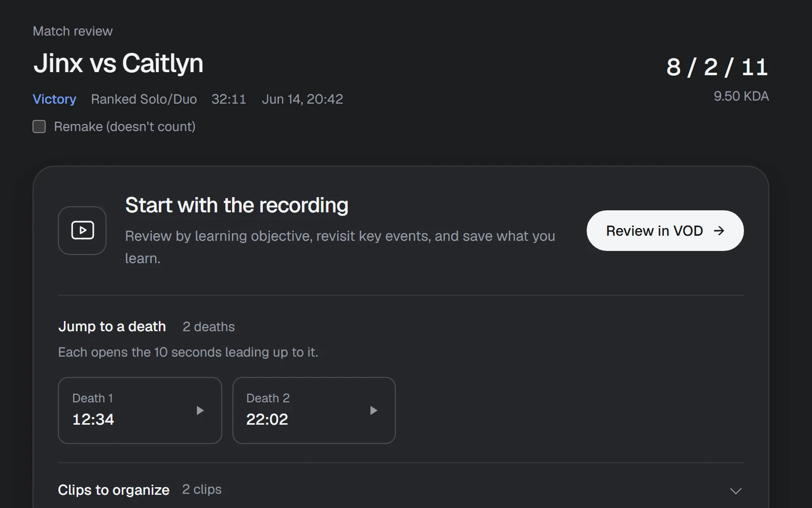Image resolution: width=812 pixels, height=508 pixels.
Task: Click the play triangle on Death 2 card
Action: (374, 410)
